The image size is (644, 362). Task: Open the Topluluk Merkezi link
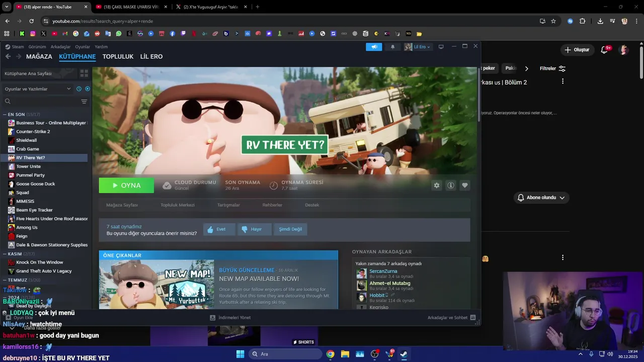tap(178, 205)
